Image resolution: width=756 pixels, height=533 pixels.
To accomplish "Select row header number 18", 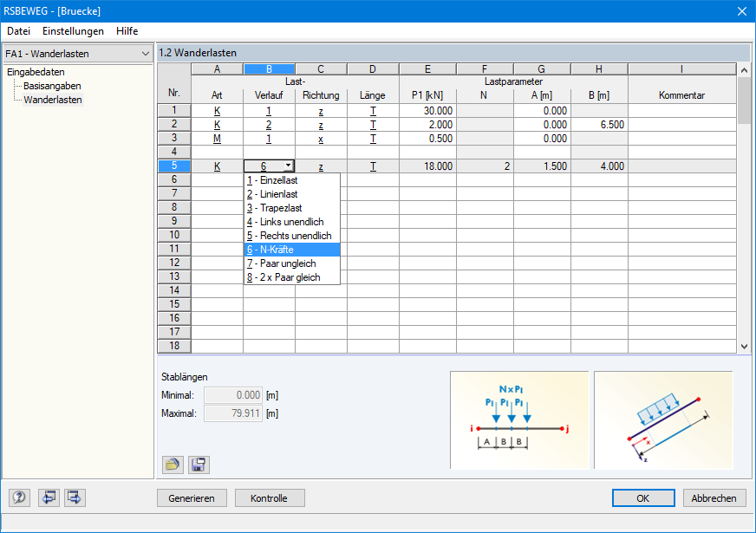I will click(x=174, y=346).
